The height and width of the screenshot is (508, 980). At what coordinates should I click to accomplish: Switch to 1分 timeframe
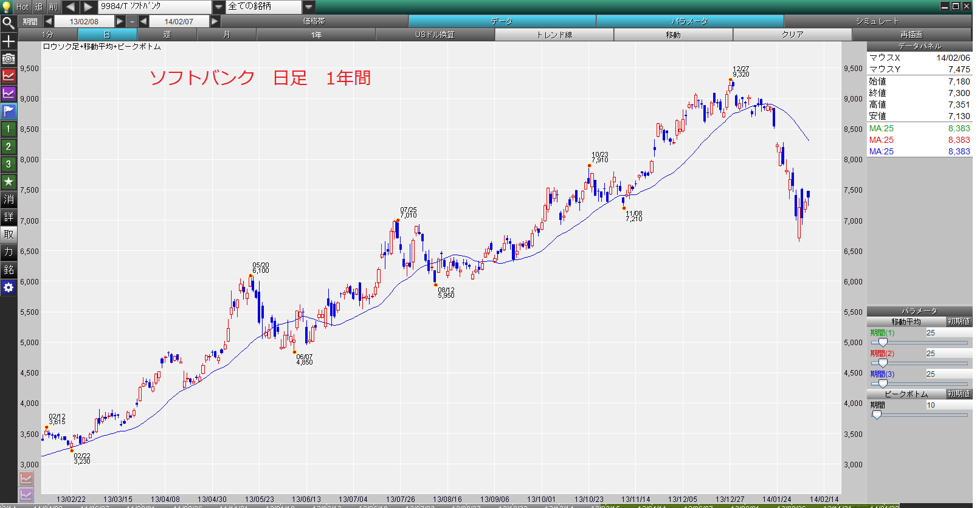[48, 35]
